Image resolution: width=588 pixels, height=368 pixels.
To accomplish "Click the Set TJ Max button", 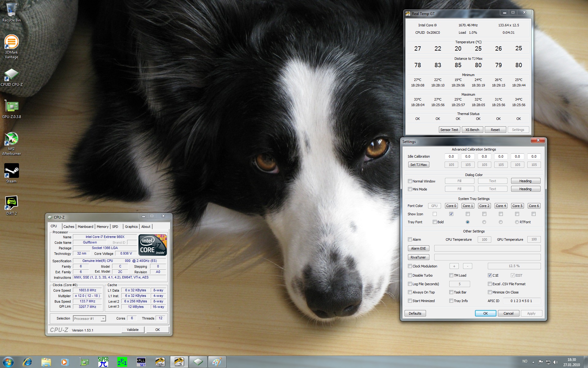I will pyautogui.click(x=418, y=165).
